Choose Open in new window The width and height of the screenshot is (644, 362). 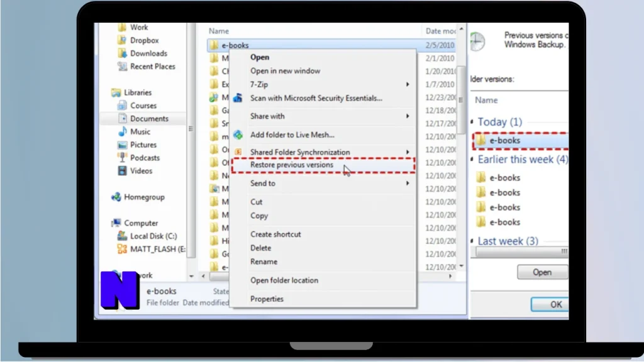click(x=285, y=71)
